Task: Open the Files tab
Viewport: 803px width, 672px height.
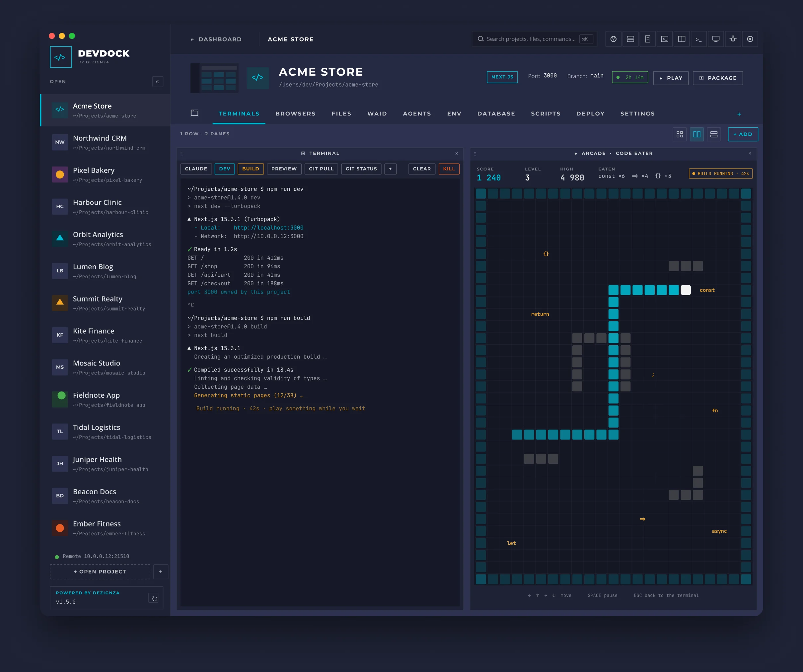Action: [x=341, y=113]
